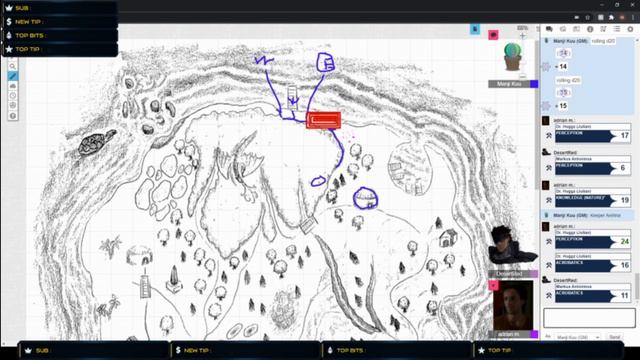Open the Journal tab icon
This screenshot has width=640, height=360.
[576, 29]
